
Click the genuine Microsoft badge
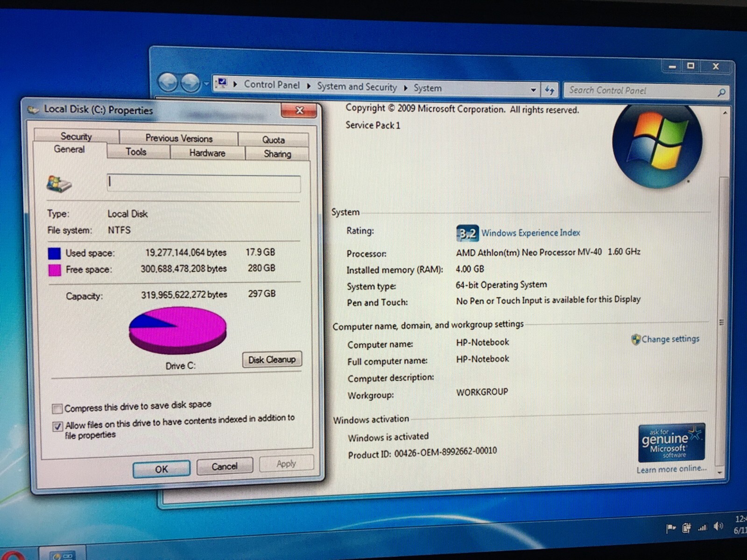pos(672,442)
